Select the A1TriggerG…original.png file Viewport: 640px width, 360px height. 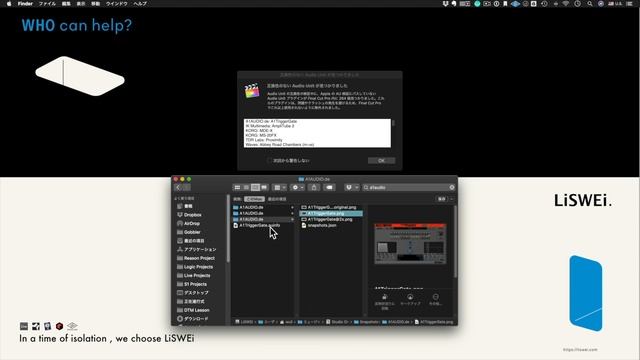[331, 207]
